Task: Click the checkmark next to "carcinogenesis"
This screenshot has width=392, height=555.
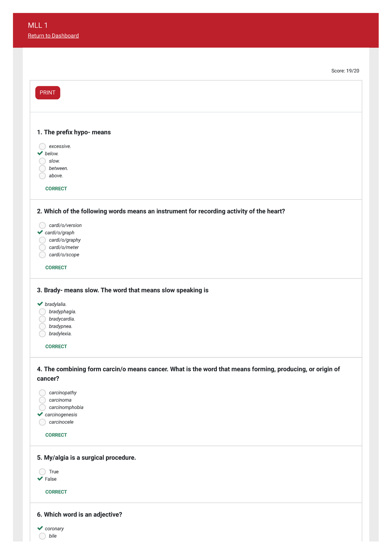Action: coord(41,414)
